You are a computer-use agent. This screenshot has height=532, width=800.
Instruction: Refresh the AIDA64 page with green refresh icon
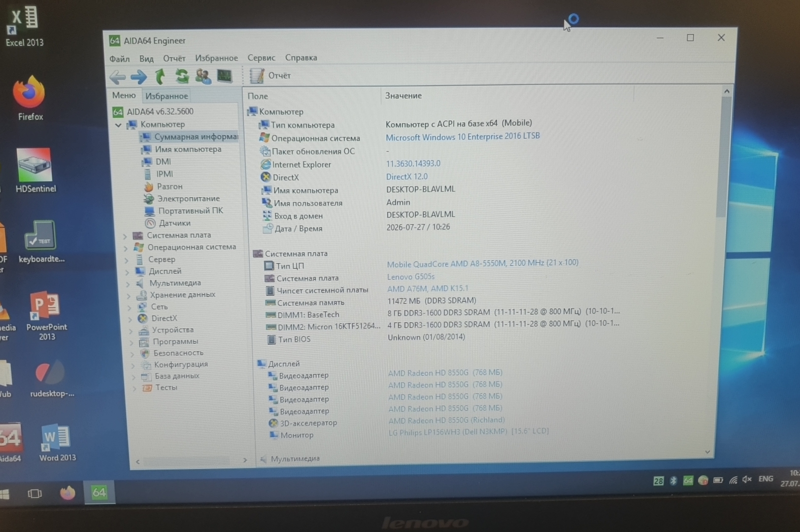point(182,76)
